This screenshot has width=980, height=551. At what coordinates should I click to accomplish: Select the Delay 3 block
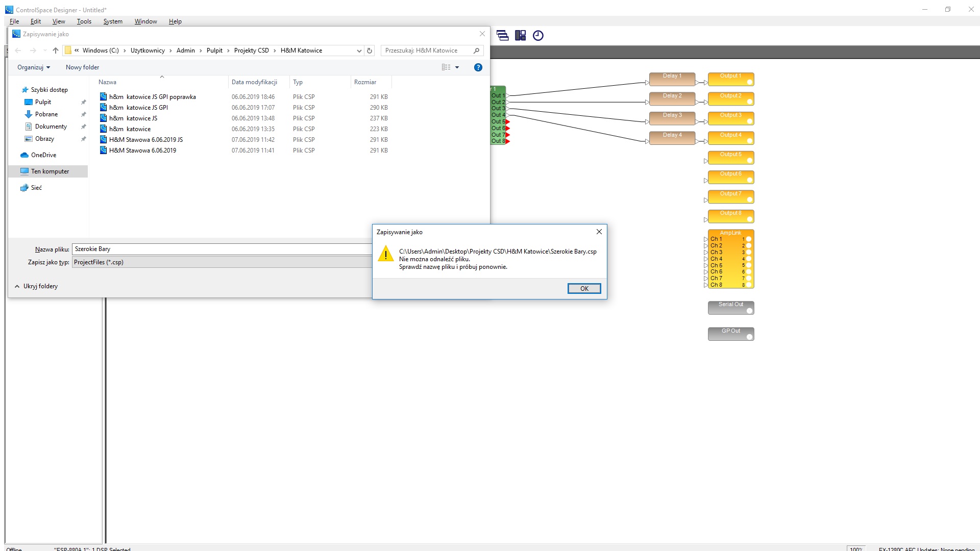coord(672,118)
